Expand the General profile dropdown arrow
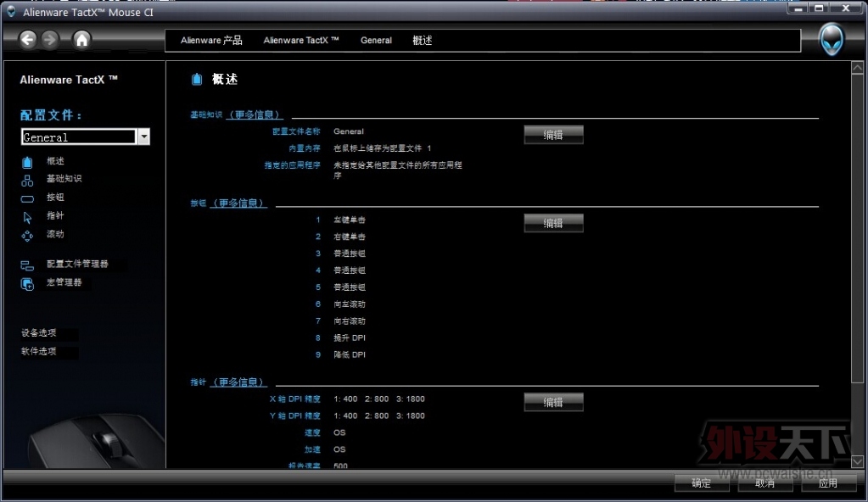 144,137
